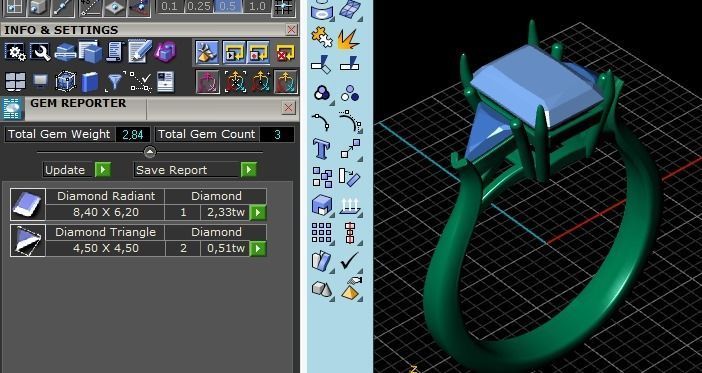Open the gears settings icon

pos(15,52)
